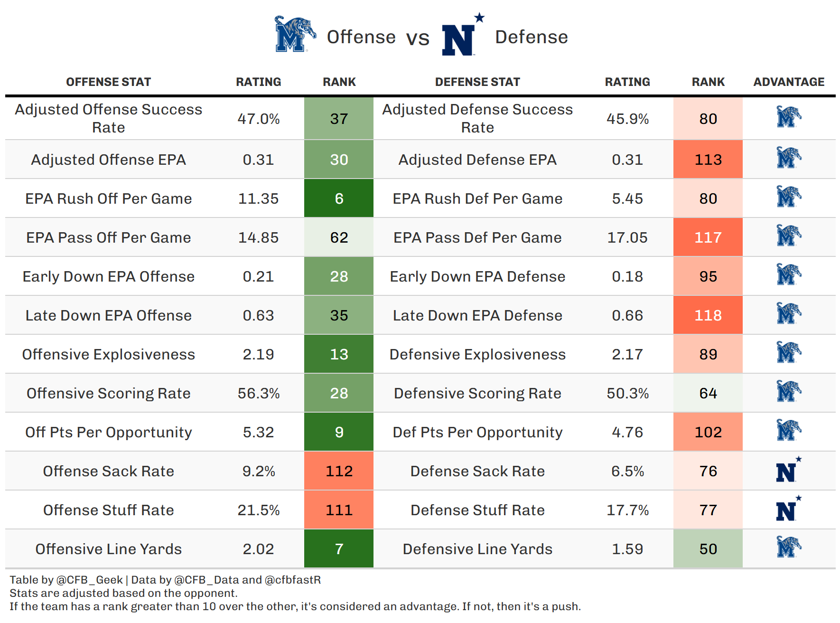
Task: Click the light green rank 50 cell
Action: 708,549
